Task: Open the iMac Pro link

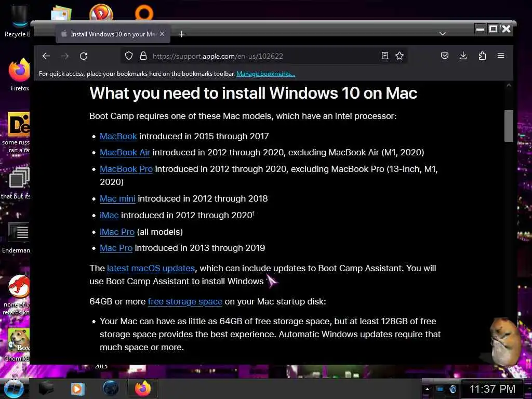Action: (117, 232)
